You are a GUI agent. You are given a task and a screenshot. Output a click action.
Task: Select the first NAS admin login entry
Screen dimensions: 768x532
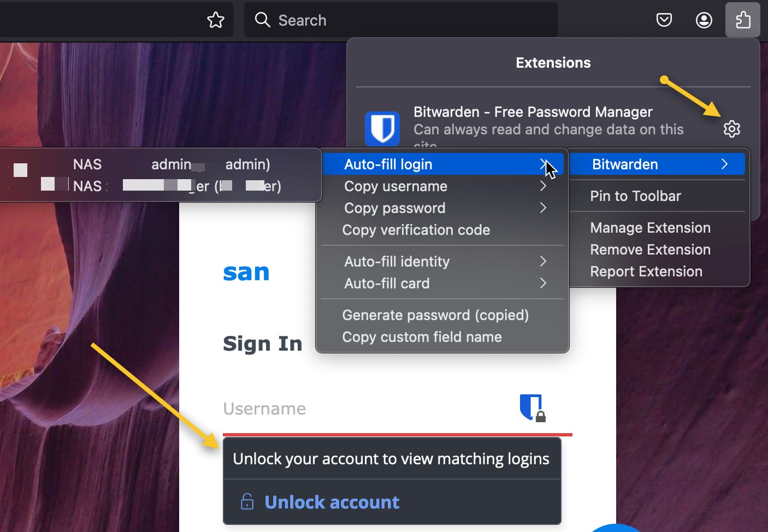click(161, 164)
